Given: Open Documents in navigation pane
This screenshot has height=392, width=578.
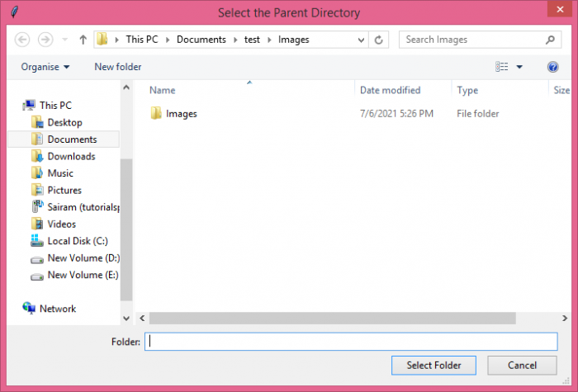Looking at the screenshot, I should point(73,139).
